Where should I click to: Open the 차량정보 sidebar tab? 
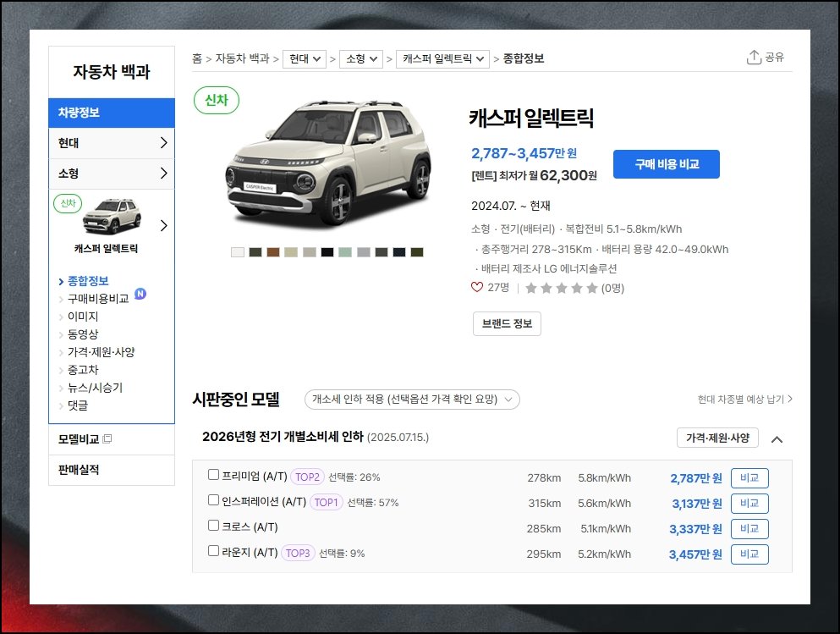point(112,113)
